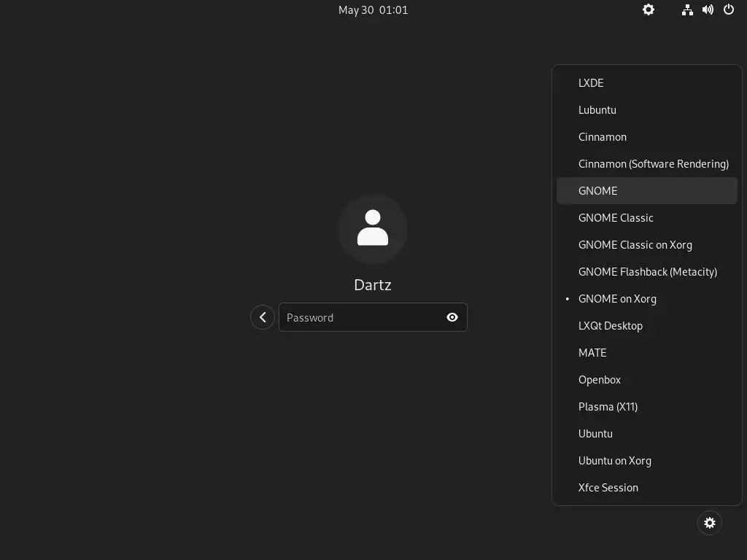
Task: Select the highlighted GNOME session
Action: (x=647, y=191)
